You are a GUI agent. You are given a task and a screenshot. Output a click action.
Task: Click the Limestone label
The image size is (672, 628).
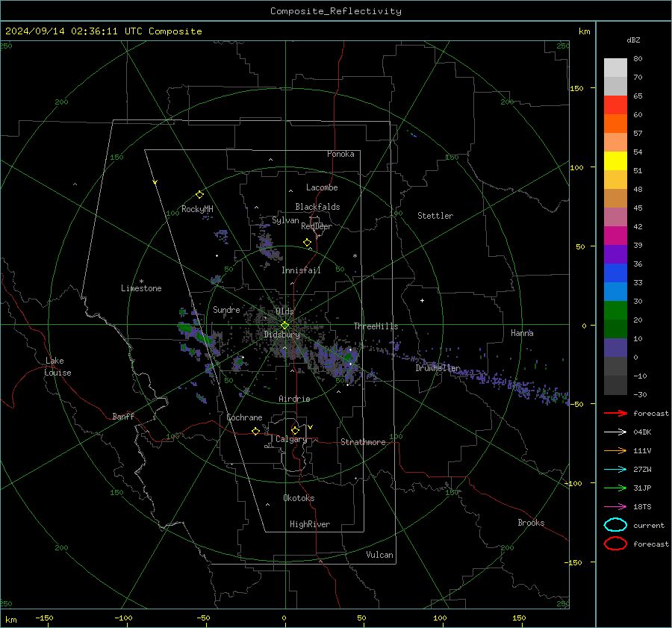(141, 288)
